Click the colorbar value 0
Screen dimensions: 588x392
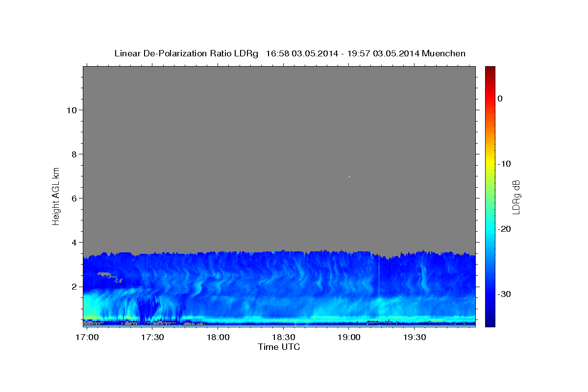coord(500,98)
